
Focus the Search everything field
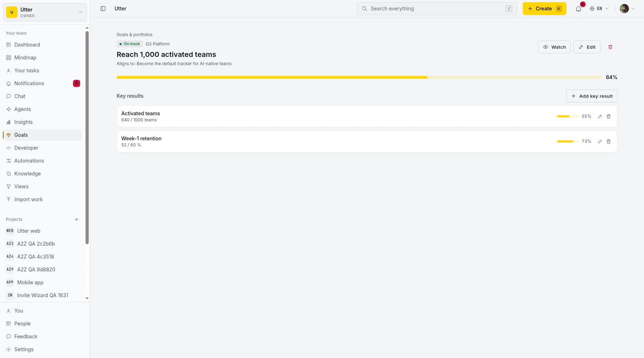point(436,9)
